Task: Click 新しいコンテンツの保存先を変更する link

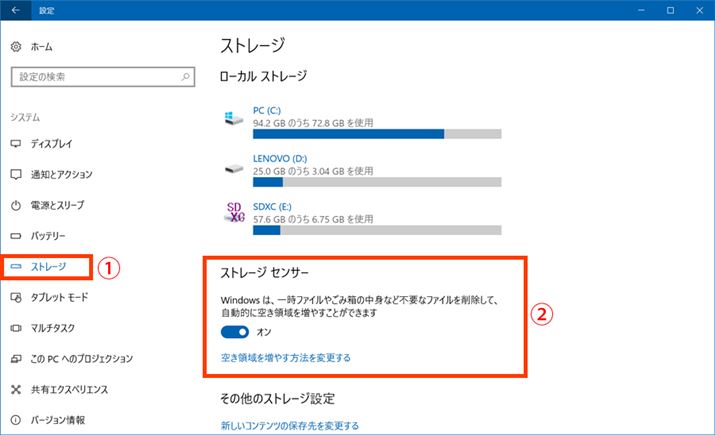Action: [289, 426]
